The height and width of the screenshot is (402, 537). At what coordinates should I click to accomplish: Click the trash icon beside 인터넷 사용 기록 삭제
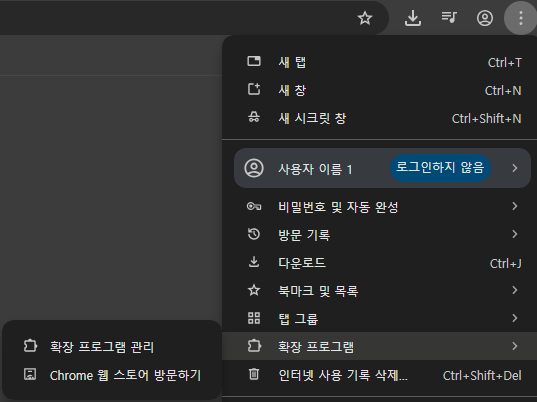tap(254, 374)
